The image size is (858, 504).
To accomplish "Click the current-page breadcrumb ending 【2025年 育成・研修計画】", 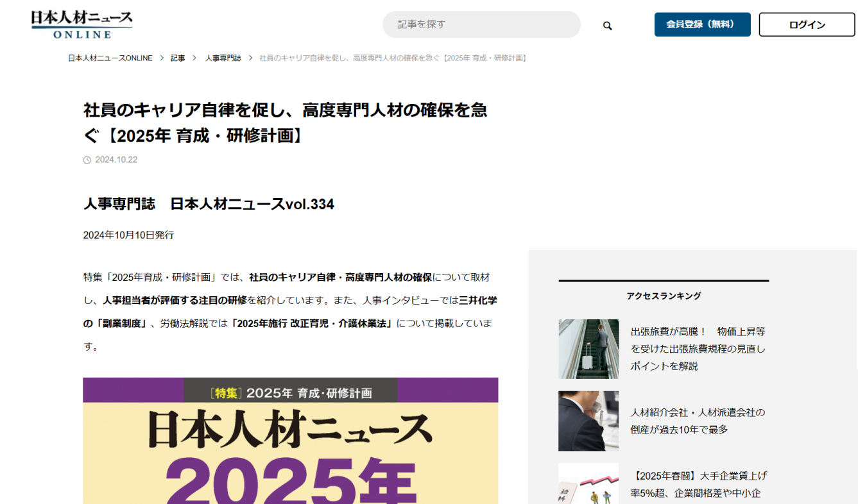I will 393,58.
